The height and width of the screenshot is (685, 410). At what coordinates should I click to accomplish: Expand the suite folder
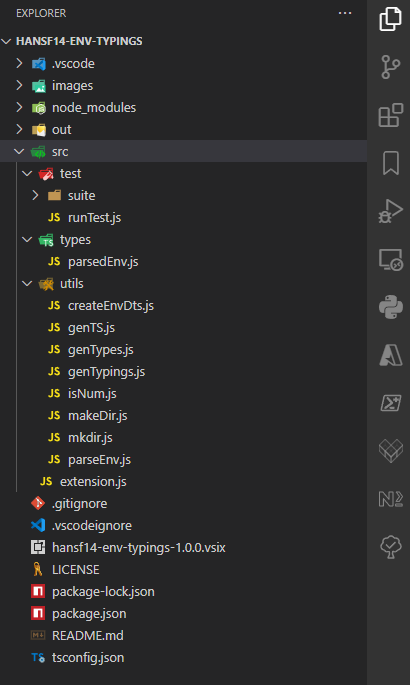(x=183, y=195)
